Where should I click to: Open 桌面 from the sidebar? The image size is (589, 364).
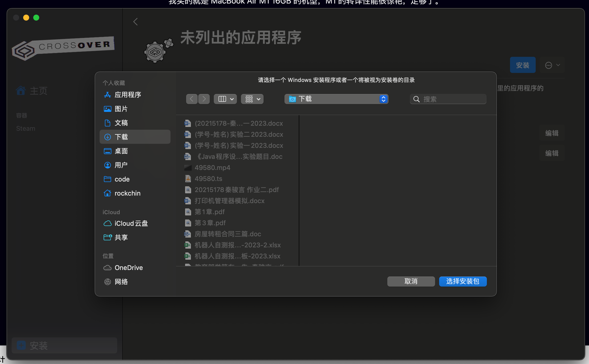(x=121, y=151)
